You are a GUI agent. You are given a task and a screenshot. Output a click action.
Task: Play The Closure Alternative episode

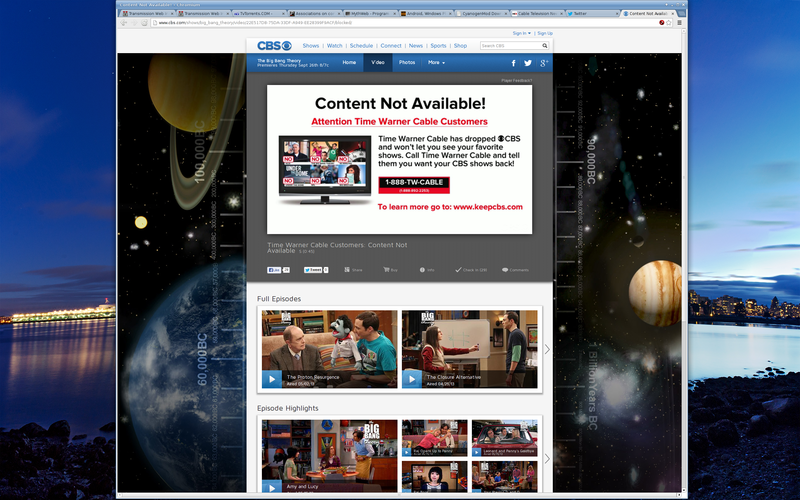pos(412,379)
